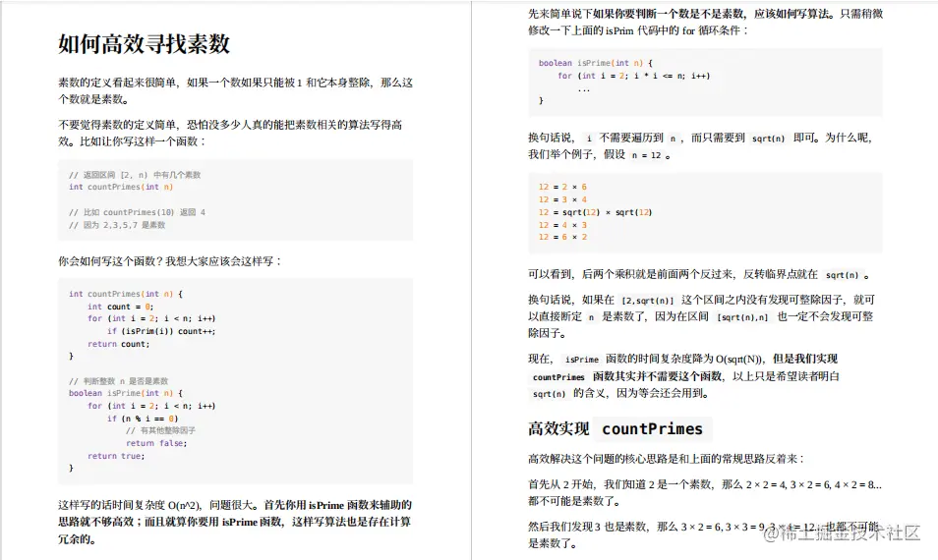Click comment // 有其他整除因子
938x560 pixels.
tap(160, 430)
